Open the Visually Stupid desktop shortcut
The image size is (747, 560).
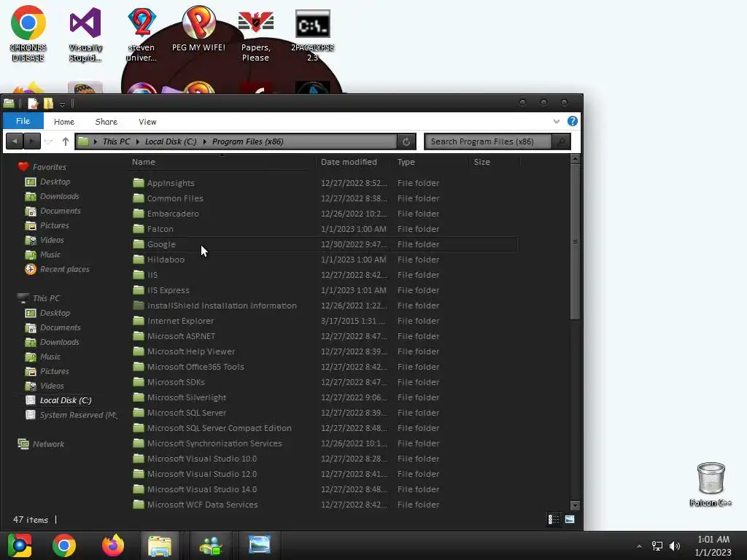pos(85,34)
